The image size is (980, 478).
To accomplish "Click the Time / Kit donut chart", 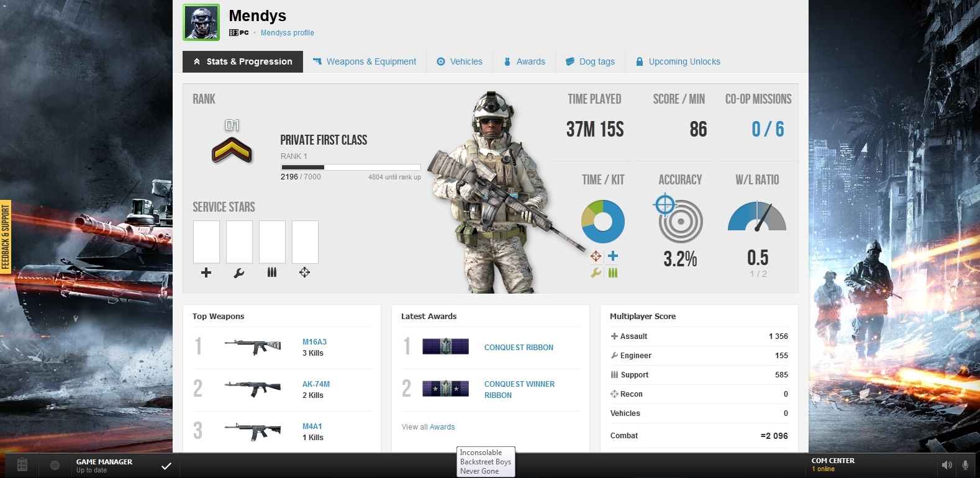I will 602,222.
